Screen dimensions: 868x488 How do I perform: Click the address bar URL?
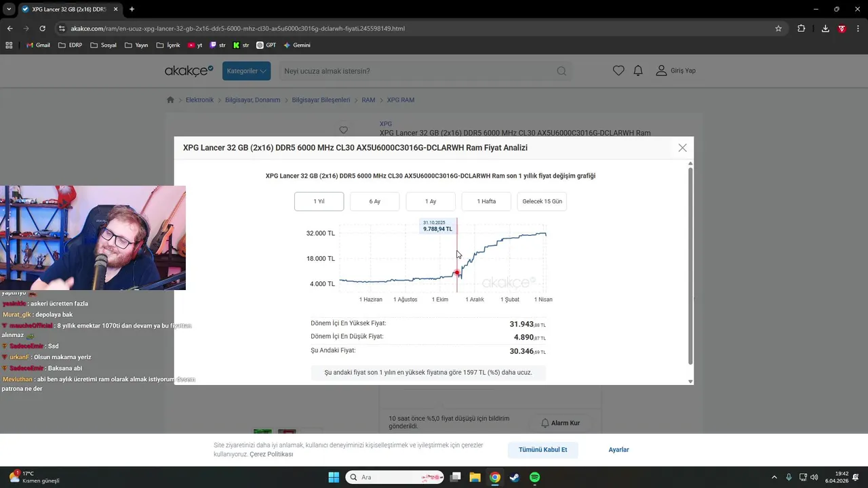pos(237,28)
